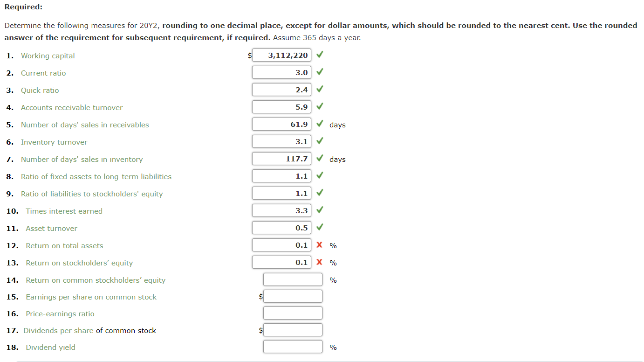The height and width of the screenshot is (362, 644).
Task: Click the Dividend yield answer field
Action: pyautogui.click(x=293, y=346)
